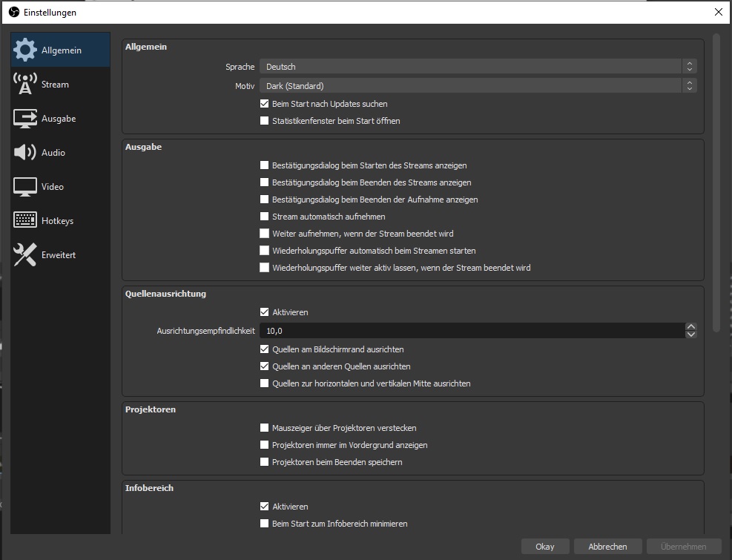Decrease Ausrichtungsempfindlichkeit with down arrow
This screenshot has width=732, height=560.
click(691, 335)
